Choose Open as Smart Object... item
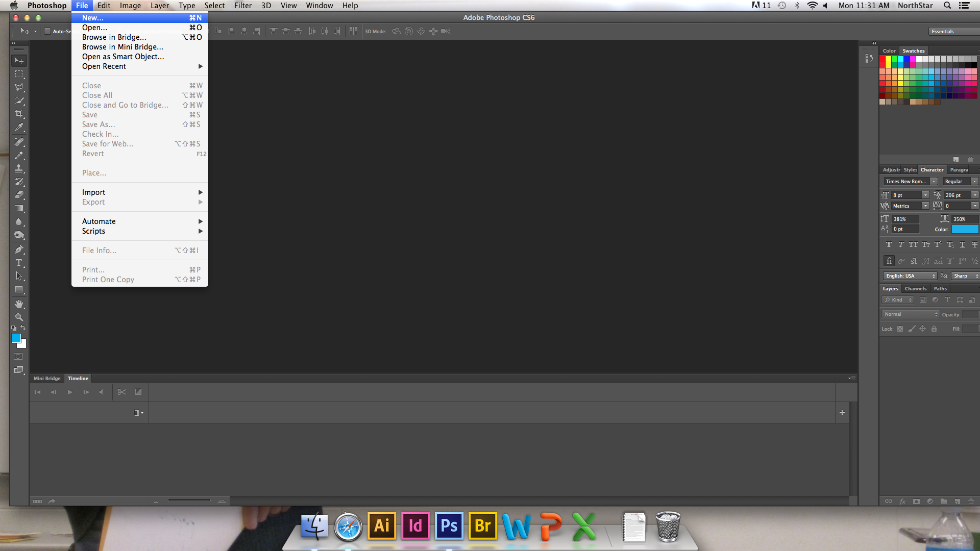This screenshot has height=551, width=980. pyautogui.click(x=140, y=57)
